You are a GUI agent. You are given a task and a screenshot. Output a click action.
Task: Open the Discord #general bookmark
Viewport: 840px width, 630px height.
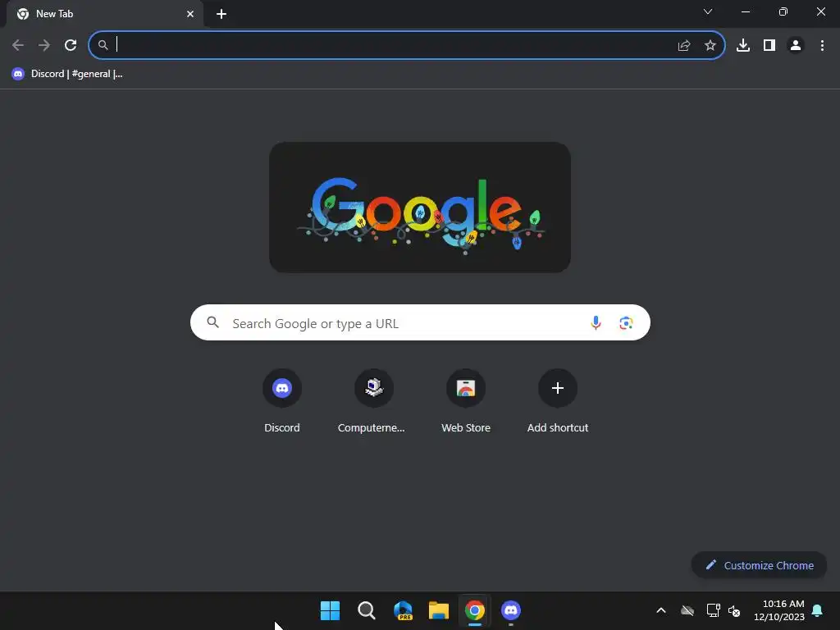click(x=67, y=74)
